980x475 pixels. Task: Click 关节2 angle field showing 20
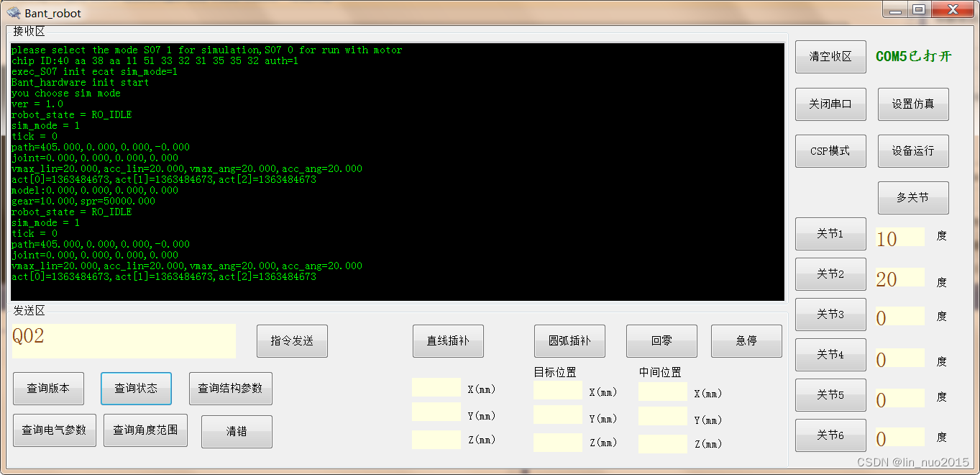[x=899, y=278]
